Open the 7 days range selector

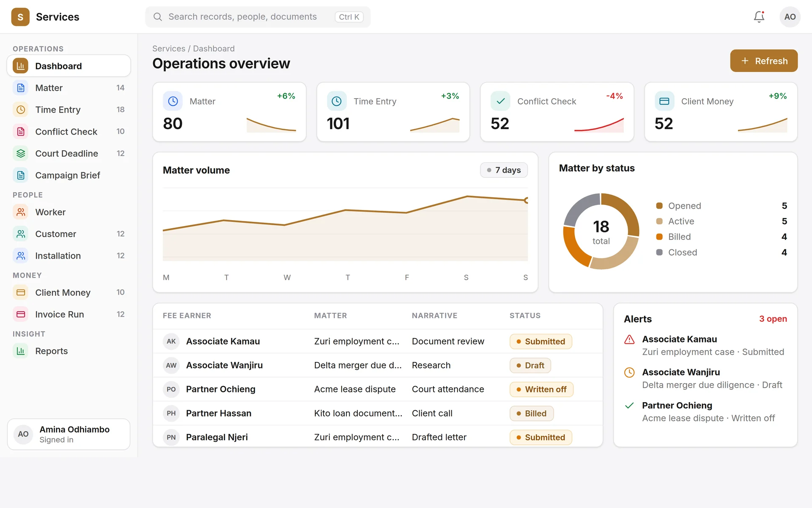(504, 170)
